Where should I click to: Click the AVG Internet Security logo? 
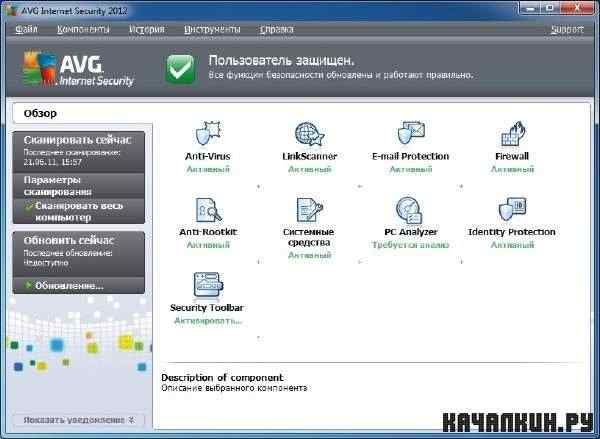[x=78, y=69]
